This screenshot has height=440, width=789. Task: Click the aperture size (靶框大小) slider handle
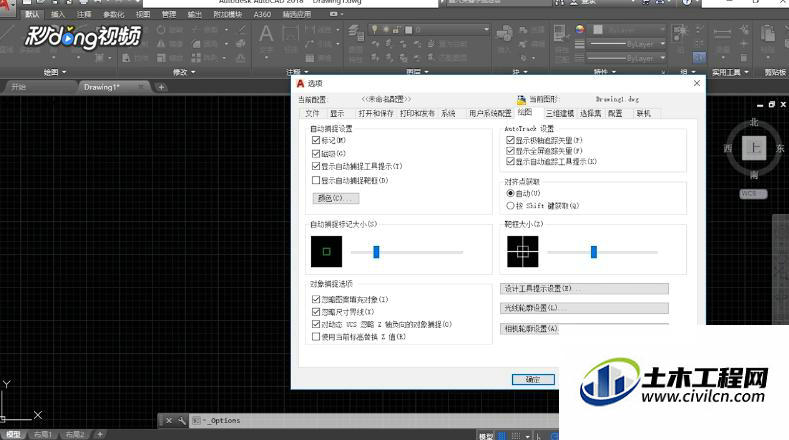594,252
